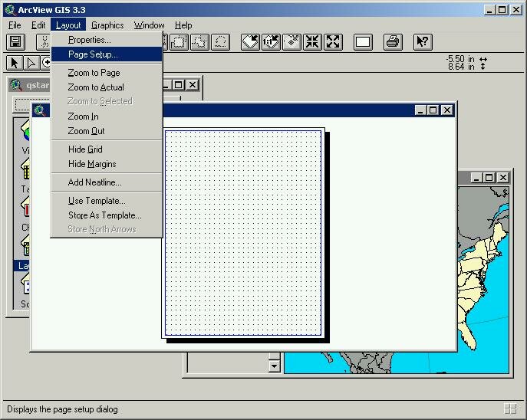Choose Store As Template... entry
Image resolution: width=527 pixels, height=420 pixels.
[107, 215]
